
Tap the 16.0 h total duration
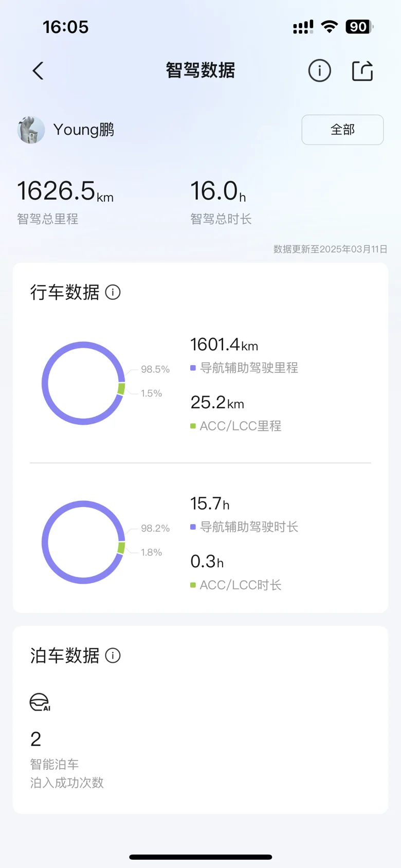(x=218, y=191)
